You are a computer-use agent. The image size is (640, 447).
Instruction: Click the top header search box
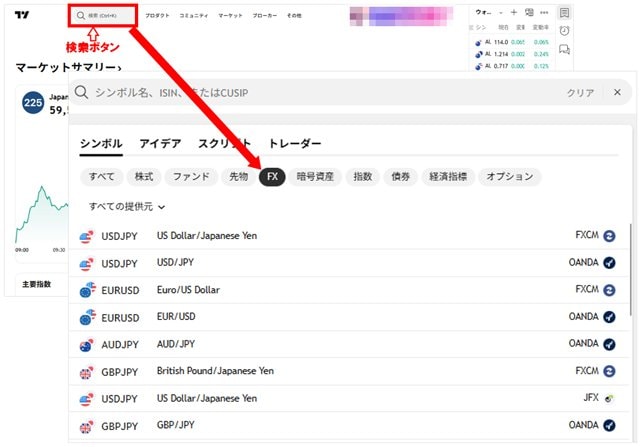[x=103, y=16]
